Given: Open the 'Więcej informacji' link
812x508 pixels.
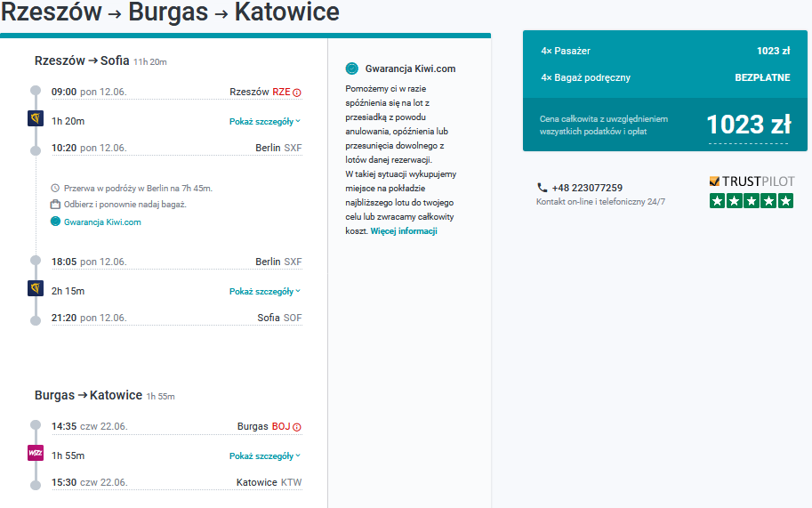Looking at the screenshot, I should click(x=404, y=231).
